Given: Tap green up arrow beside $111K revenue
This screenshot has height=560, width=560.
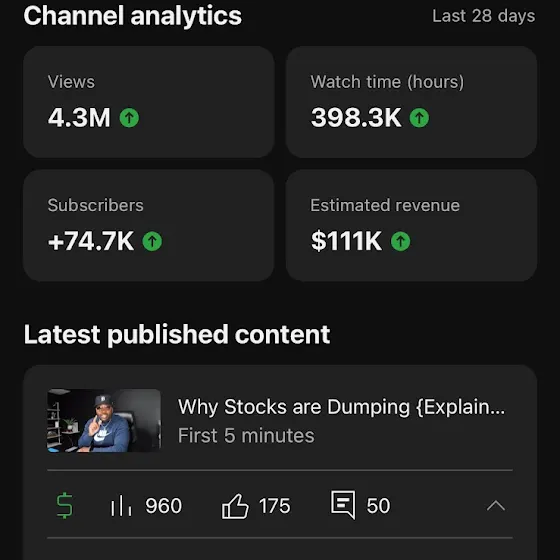Looking at the screenshot, I should [401, 241].
